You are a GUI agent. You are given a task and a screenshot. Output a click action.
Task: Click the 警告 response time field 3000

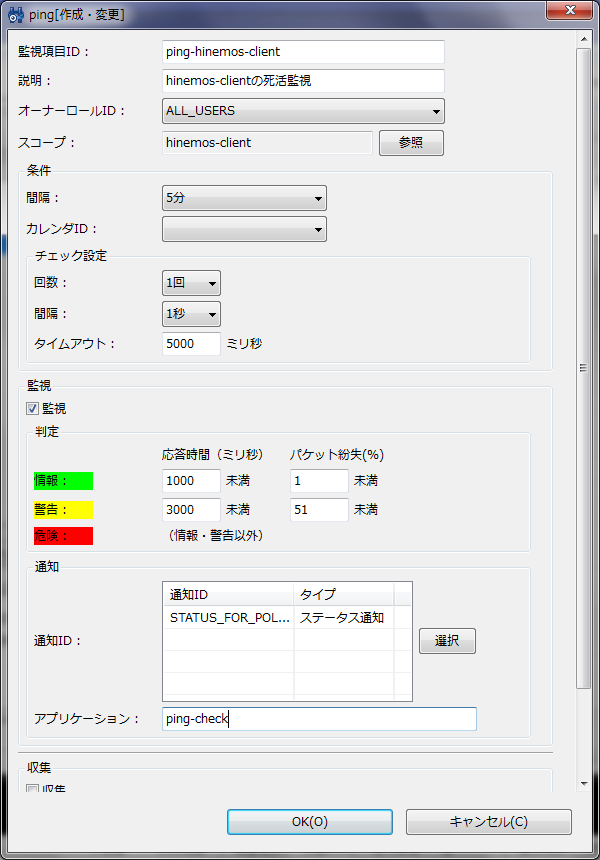pos(191,510)
